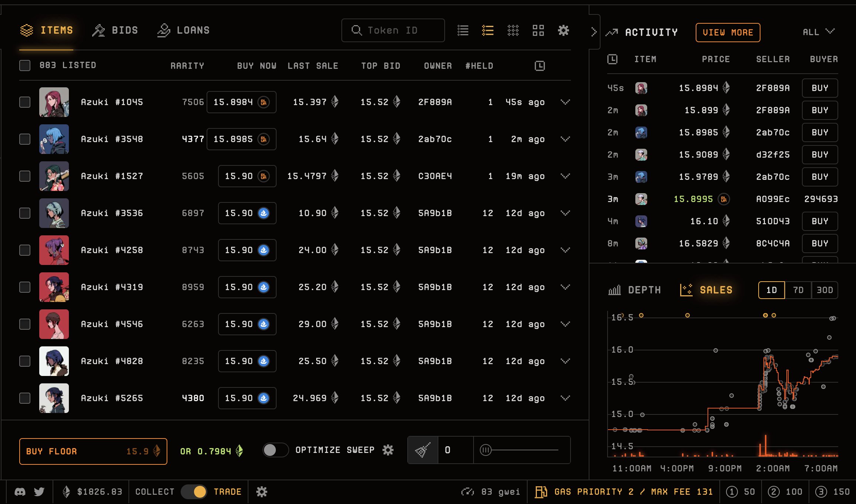
Task: Select gas preset 2 (100)
Action: tap(785, 492)
